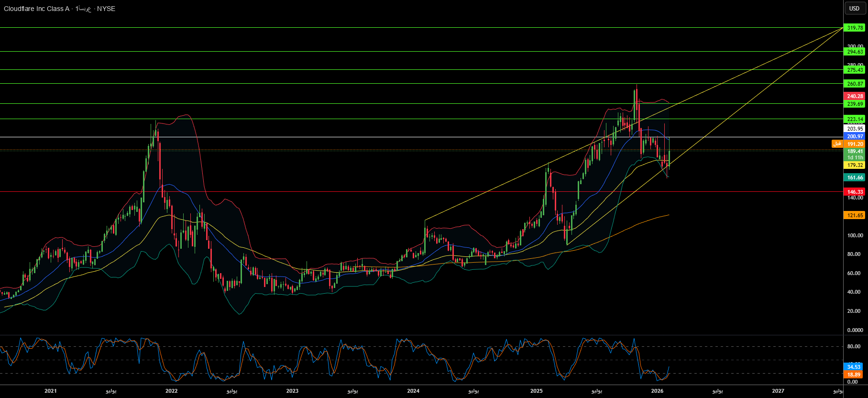Click the 2022 label on time axis
Image resolution: width=868 pixels, height=398 pixels.
click(x=171, y=391)
